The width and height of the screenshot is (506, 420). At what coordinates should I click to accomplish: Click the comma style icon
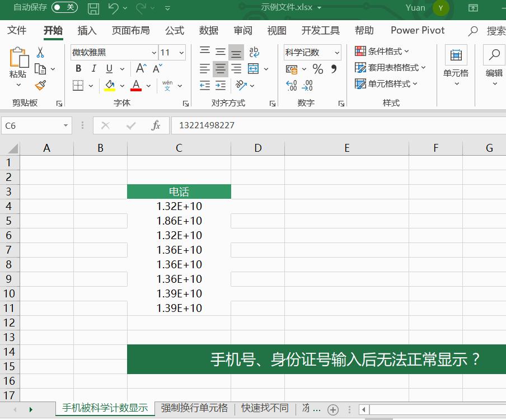[x=333, y=68]
